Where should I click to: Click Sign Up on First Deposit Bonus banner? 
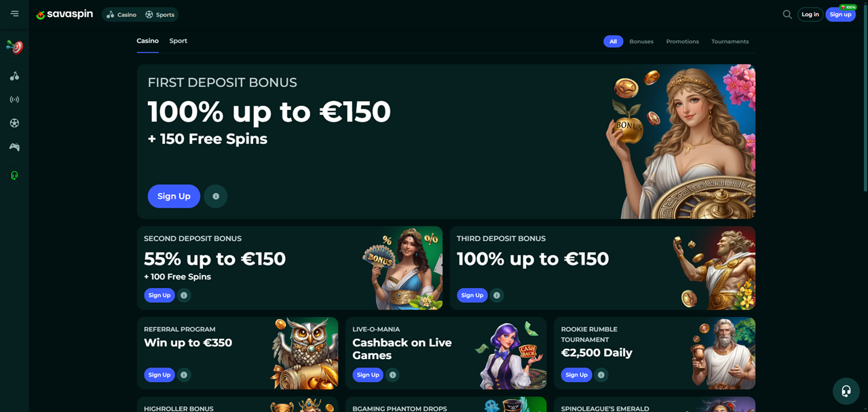tap(174, 196)
